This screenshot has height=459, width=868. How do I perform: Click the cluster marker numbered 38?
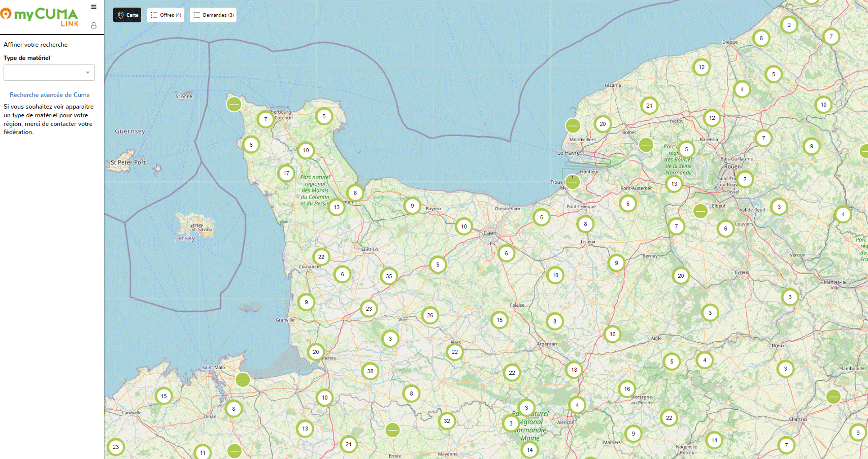(x=370, y=371)
